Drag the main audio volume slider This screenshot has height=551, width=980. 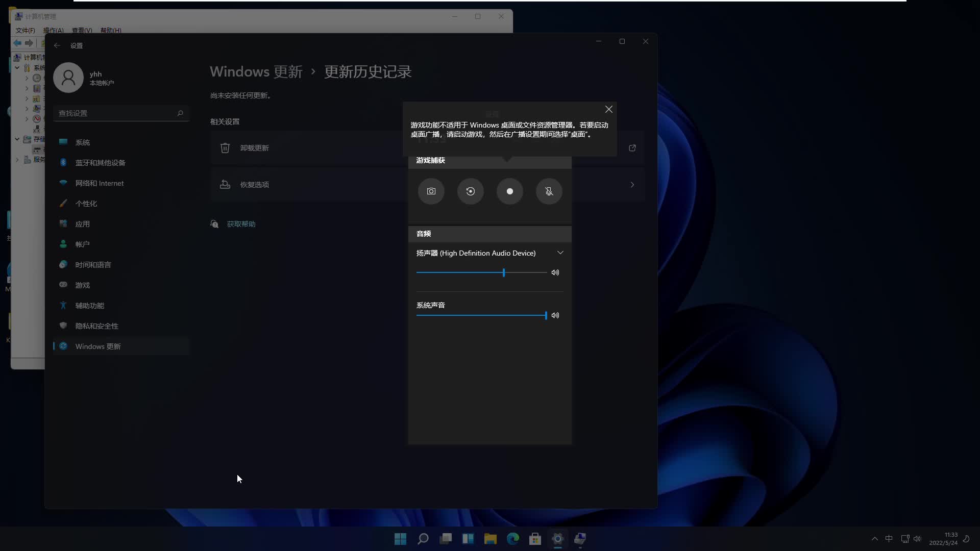coord(503,272)
